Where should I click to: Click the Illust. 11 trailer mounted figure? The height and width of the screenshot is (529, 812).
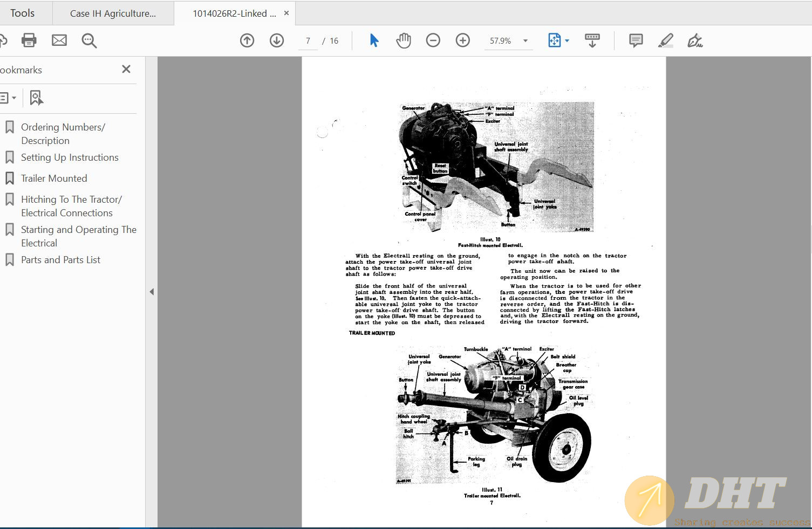tap(494, 415)
